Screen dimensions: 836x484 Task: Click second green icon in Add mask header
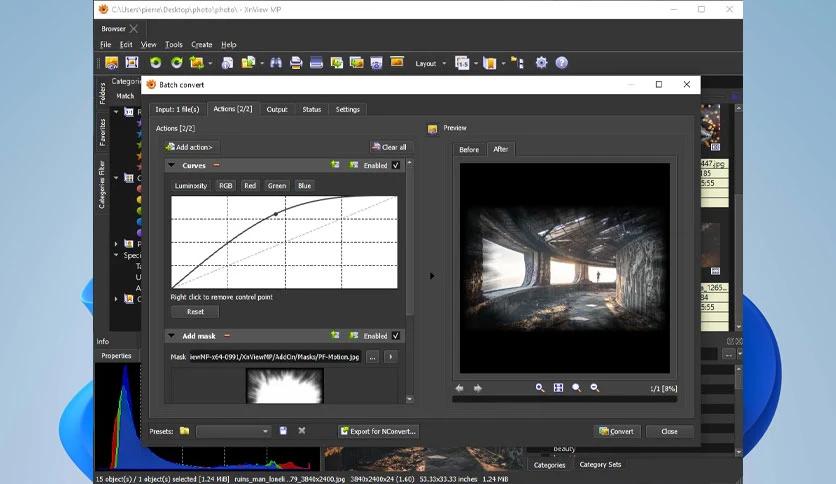coord(353,336)
